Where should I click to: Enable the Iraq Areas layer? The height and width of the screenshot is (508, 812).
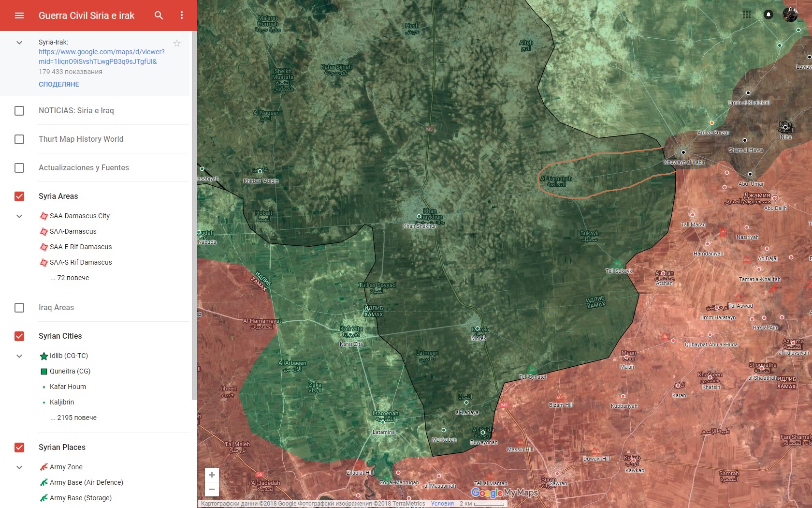pos(19,308)
